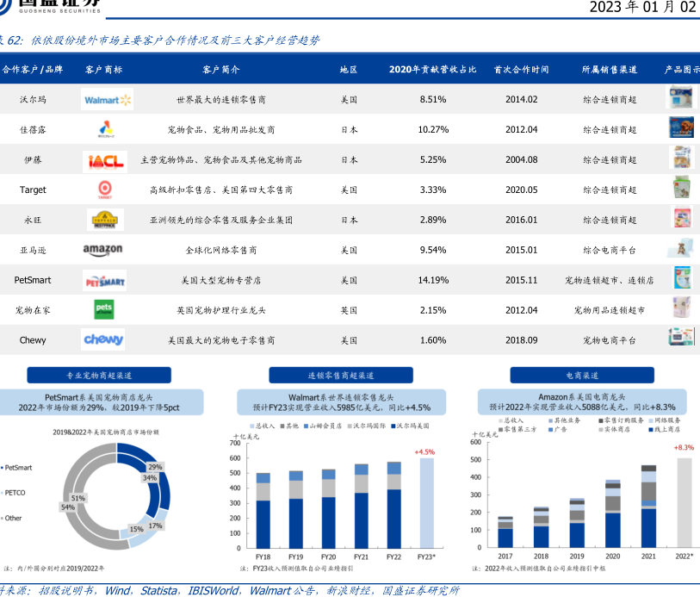700x597 pixels.
Task: Select the 首次合作时间 column header
Action: 521,69
